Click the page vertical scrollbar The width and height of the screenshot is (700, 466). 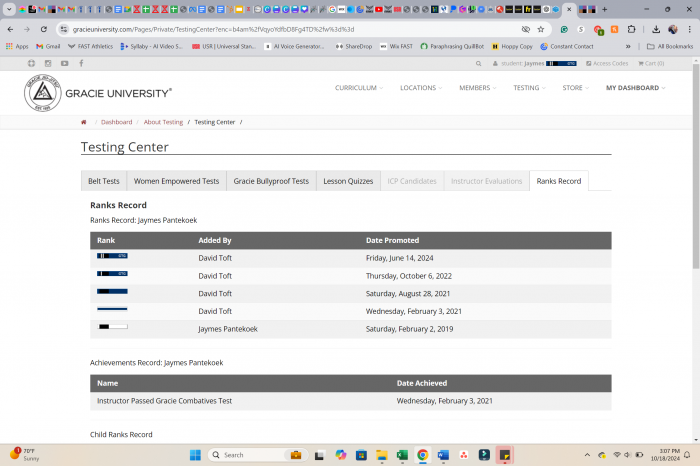(x=696, y=166)
